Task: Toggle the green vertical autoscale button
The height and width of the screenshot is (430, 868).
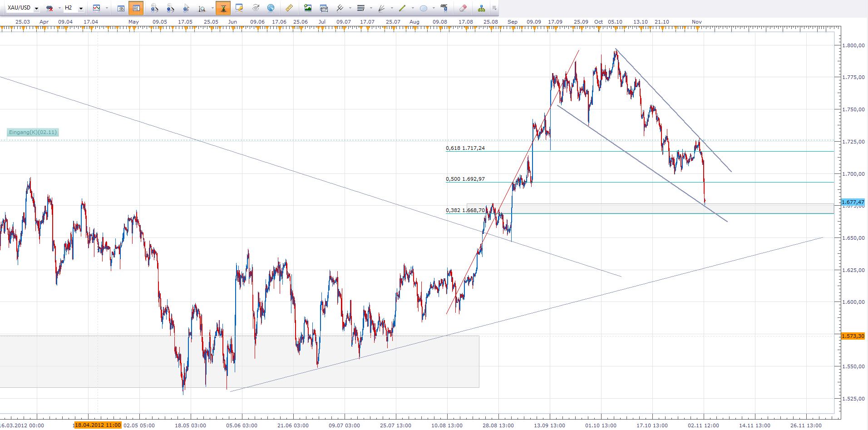Action: coord(223,8)
